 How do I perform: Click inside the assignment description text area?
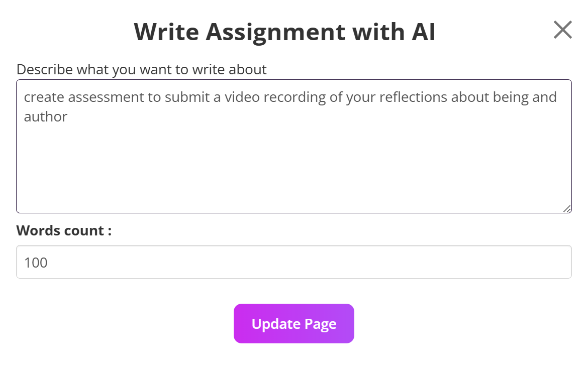(x=293, y=161)
